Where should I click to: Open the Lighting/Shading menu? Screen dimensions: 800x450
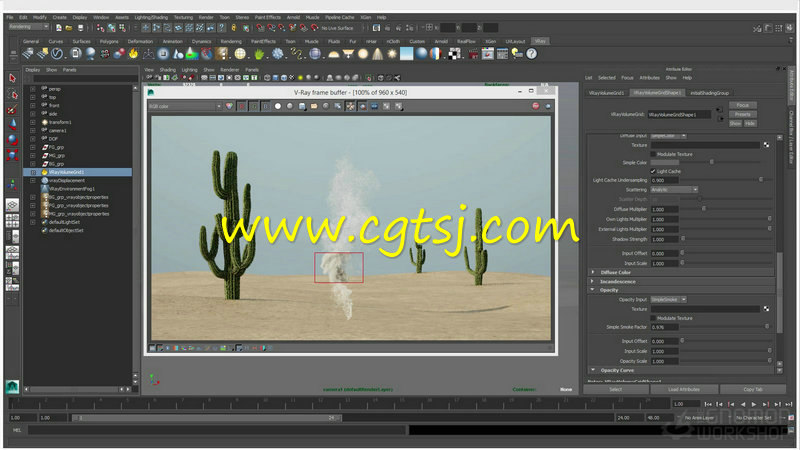coord(151,17)
